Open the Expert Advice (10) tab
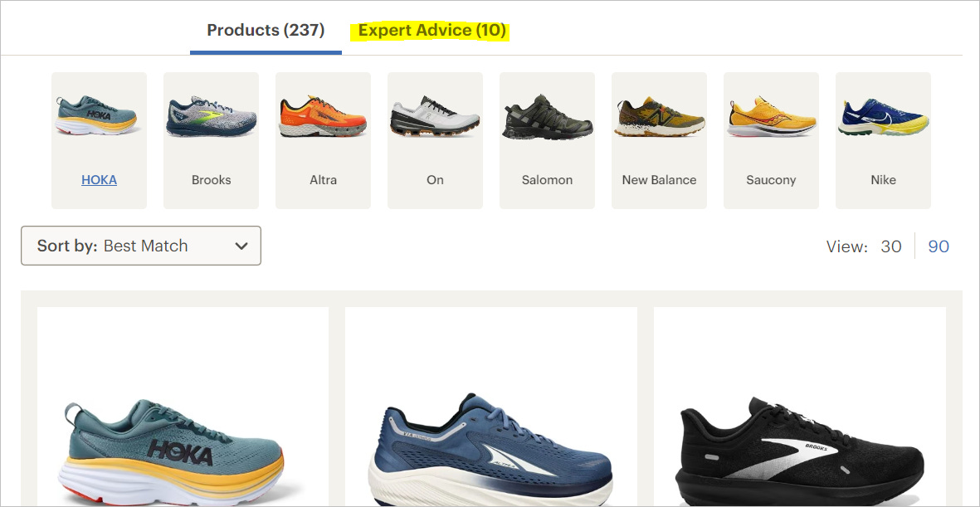Image resolution: width=980 pixels, height=507 pixels. (431, 30)
